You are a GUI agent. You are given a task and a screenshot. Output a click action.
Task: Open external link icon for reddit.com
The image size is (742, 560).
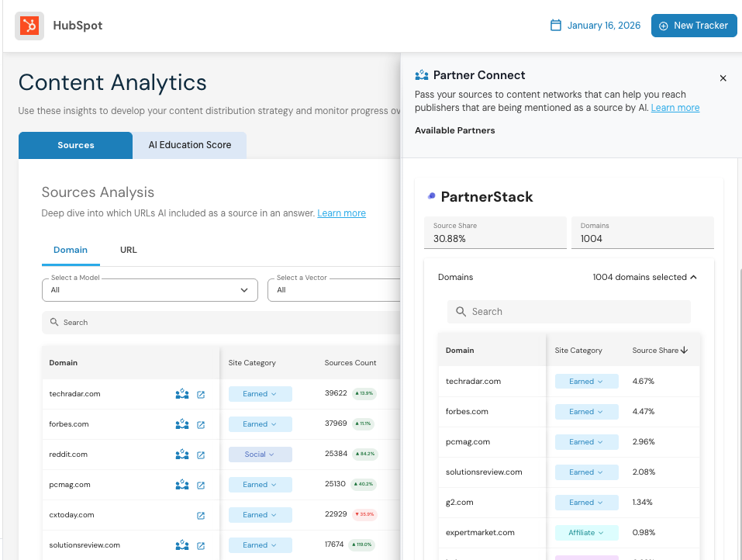(x=201, y=455)
